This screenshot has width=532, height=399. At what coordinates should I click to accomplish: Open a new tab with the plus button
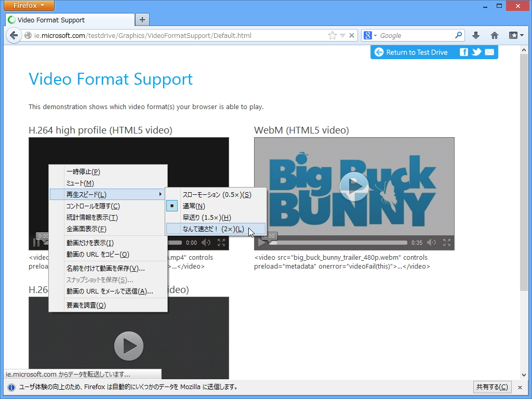142,20
